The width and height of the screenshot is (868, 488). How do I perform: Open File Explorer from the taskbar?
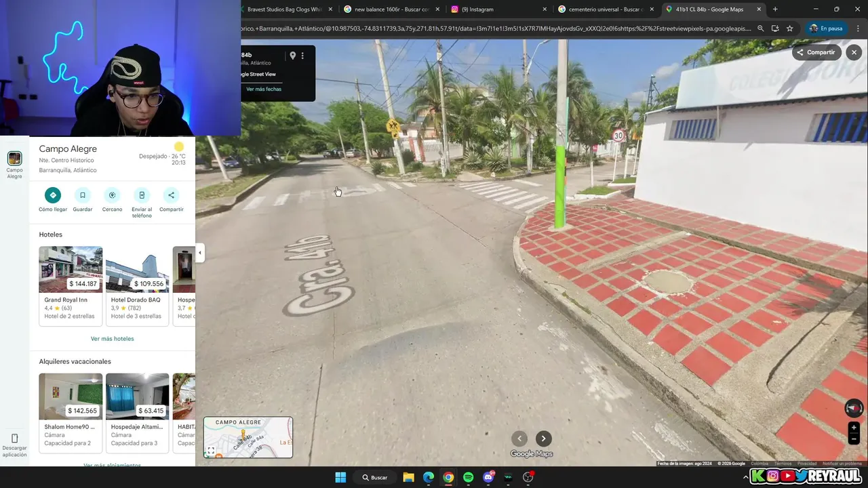click(x=408, y=477)
